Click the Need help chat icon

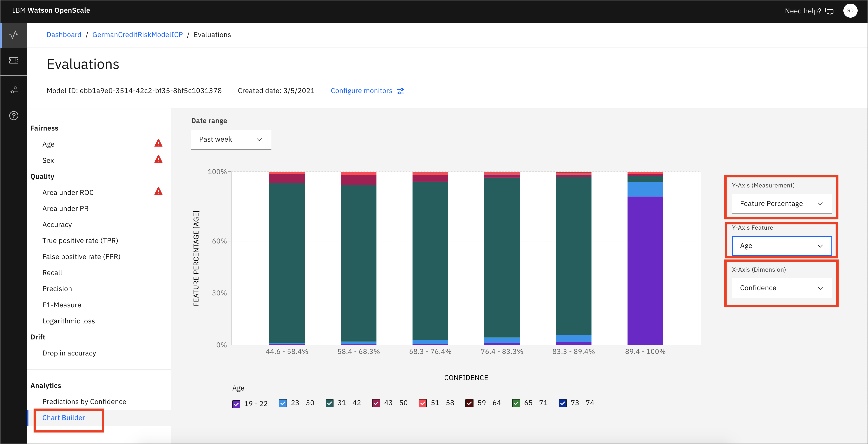tap(829, 11)
